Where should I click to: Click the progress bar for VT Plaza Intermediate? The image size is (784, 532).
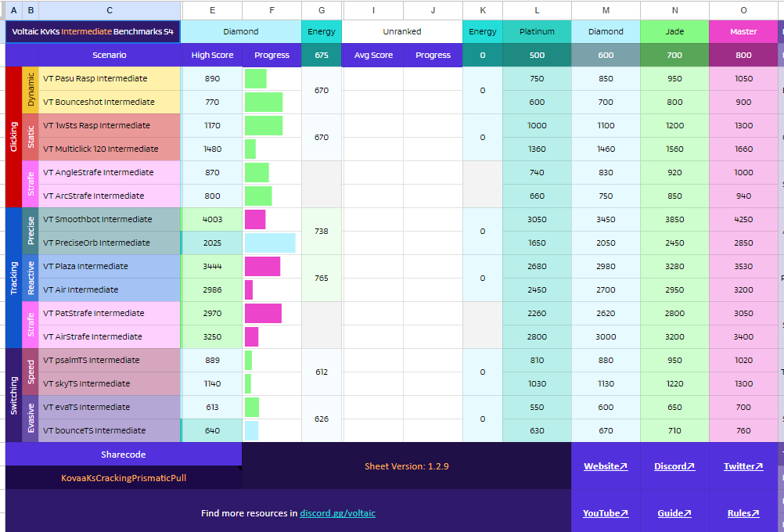click(x=262, y=267)
